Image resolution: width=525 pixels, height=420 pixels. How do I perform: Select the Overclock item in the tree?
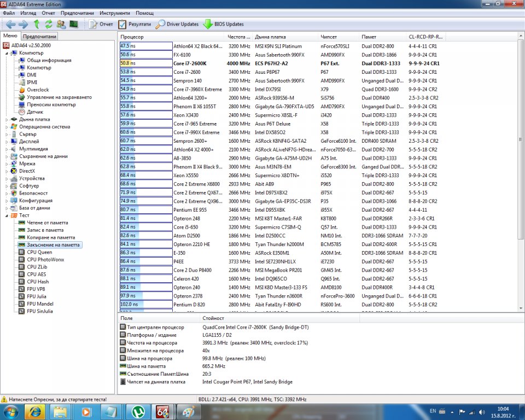click(38, 90)
